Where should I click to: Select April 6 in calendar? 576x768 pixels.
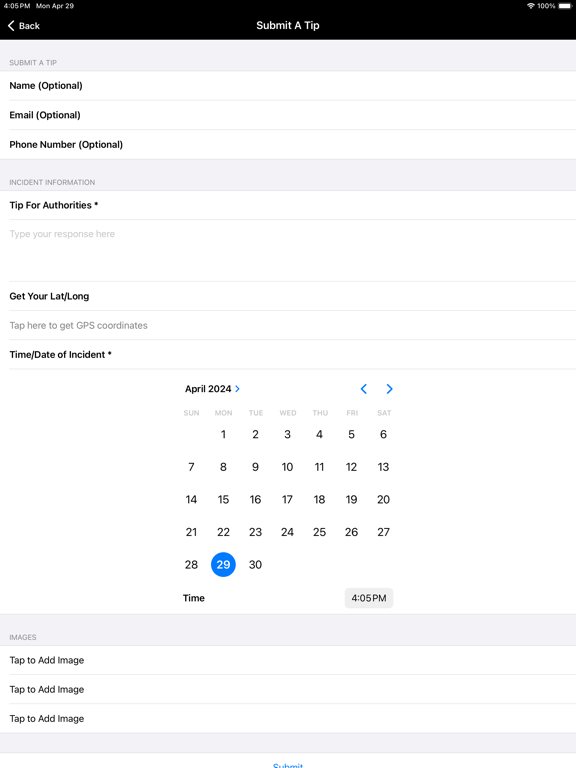[x=384, y=434]
